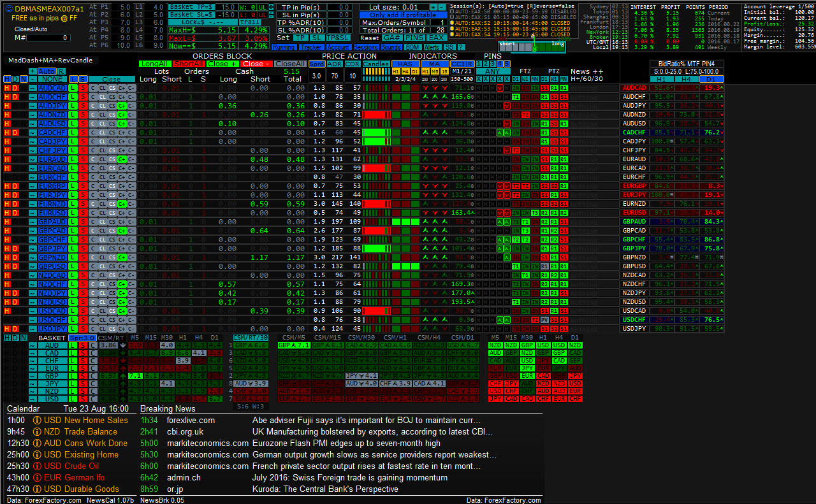Image resolution: width=816 pixels, height=504 pixels.
Task: Click the D icon in EURGBP row
Action: [16, 186]
